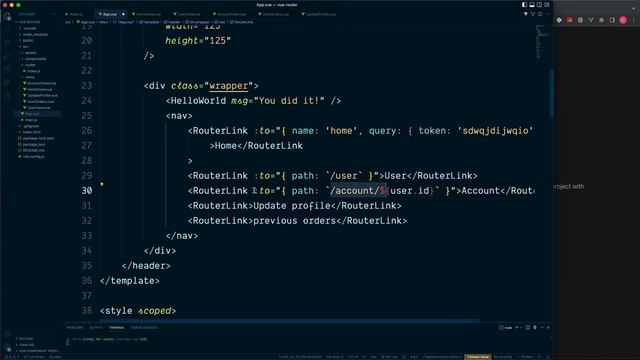Expand the components folder

coord(35,59)
